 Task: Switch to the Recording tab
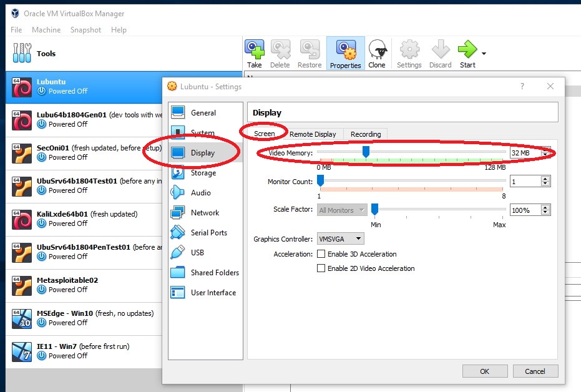pyautogui.click(x=365, y=134)
